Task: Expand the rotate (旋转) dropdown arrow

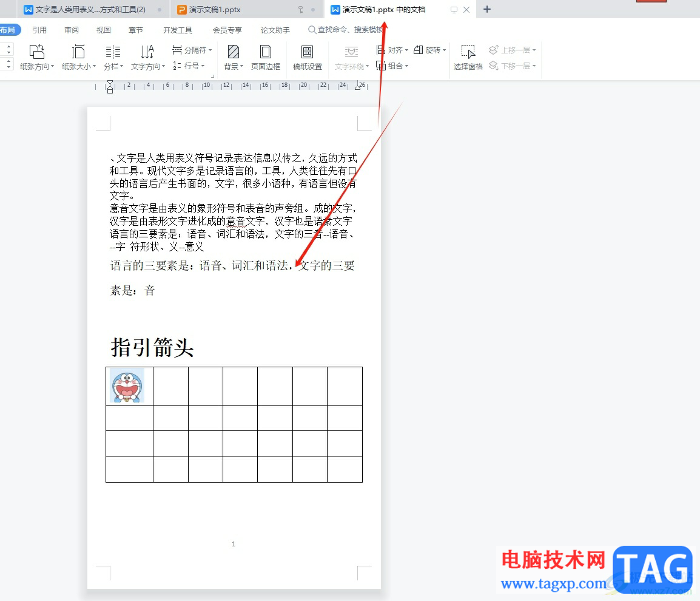Action: (x=444, y=50)
